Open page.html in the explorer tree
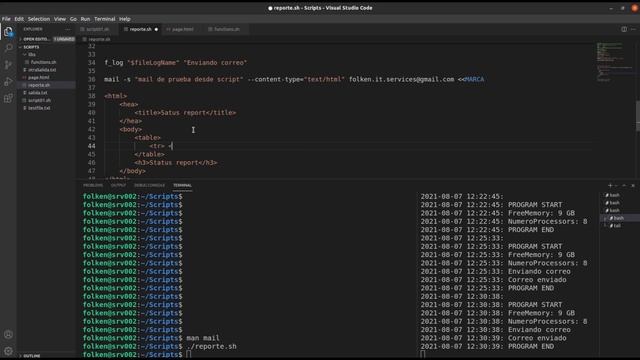Screen dimensions: 640x360 pos(39,78)
